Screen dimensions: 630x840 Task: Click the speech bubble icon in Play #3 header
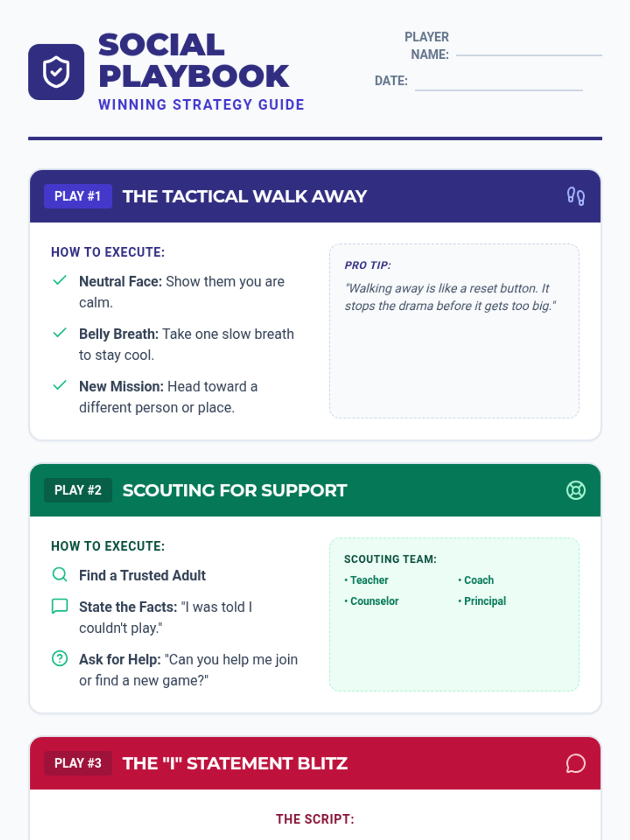click(x=576, y=763)
